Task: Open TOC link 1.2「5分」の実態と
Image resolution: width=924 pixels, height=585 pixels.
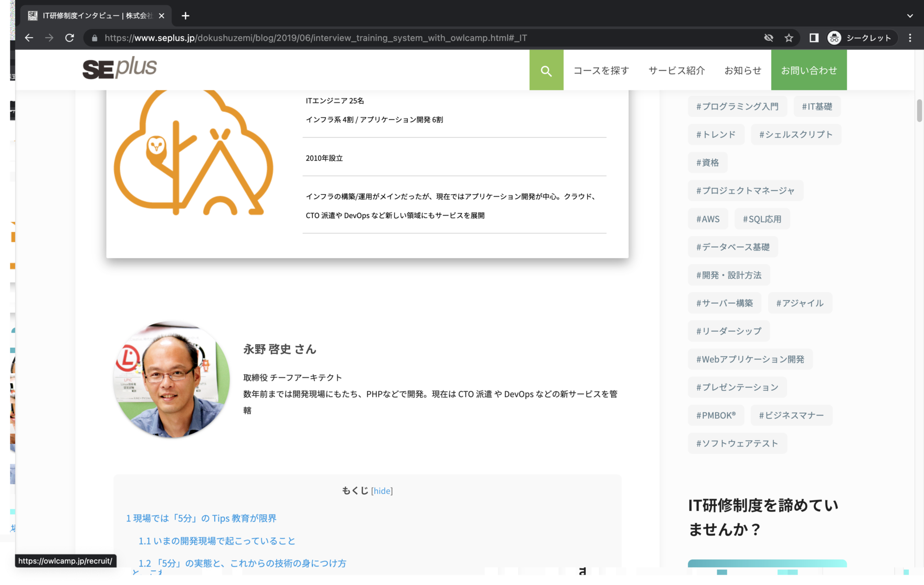Action: coord(242,563)
